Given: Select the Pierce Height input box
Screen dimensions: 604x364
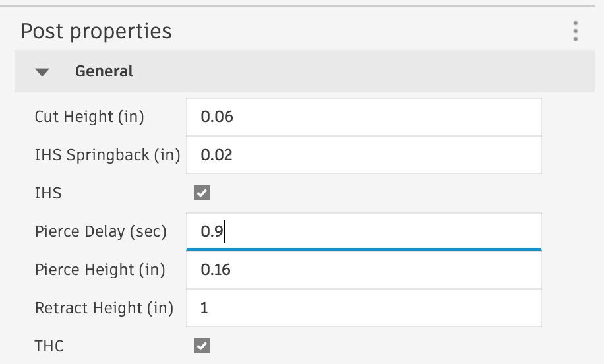Looking at the screenshot, I should [x=363, y=270].
